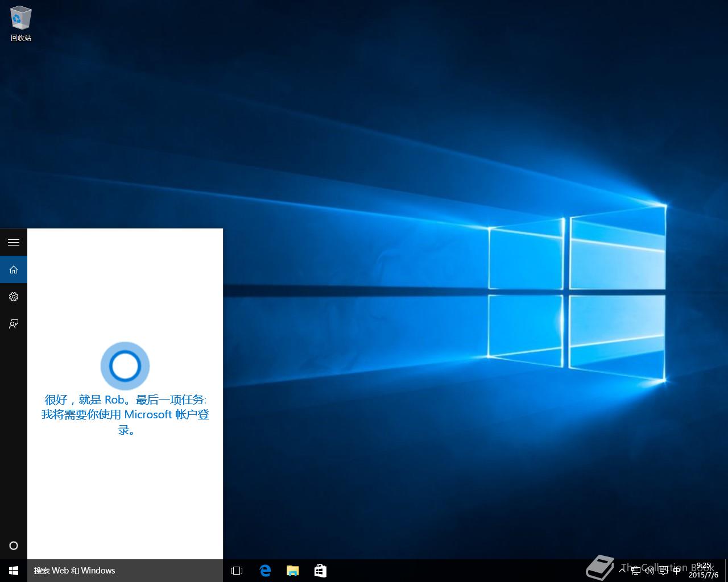Open the clock showing 9:25

704,571
